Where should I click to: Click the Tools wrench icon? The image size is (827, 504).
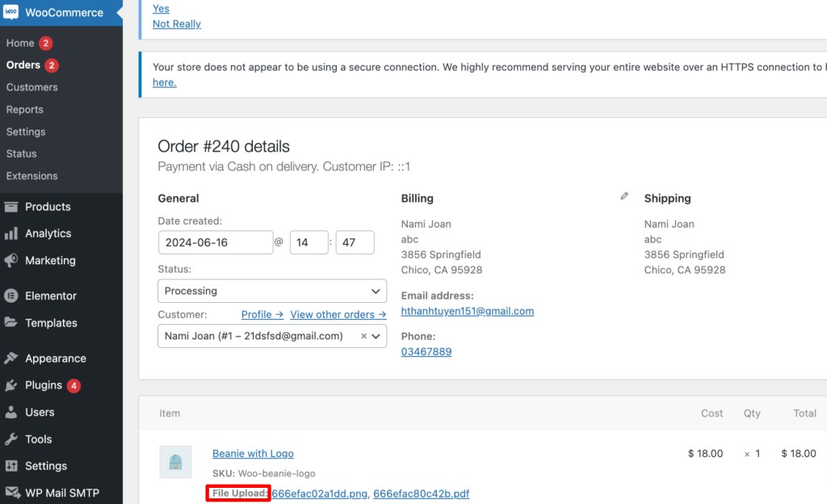(11, 439)
